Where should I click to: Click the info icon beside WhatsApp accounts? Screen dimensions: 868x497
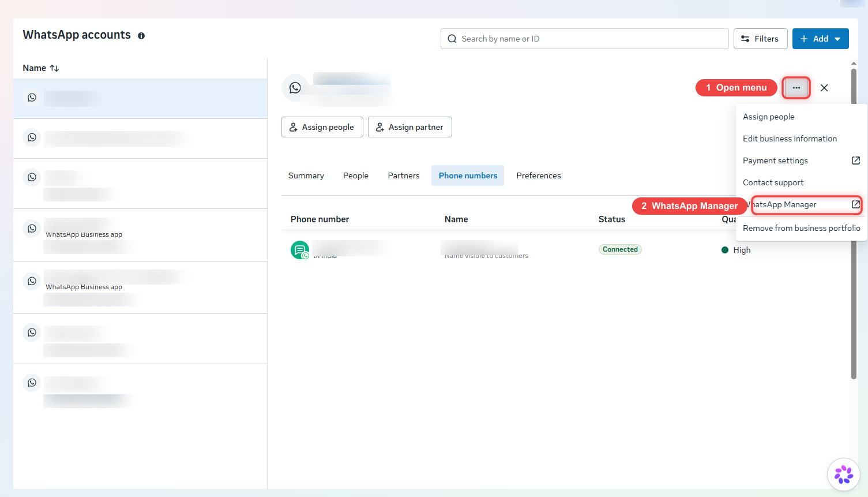(x=141, y=36)
